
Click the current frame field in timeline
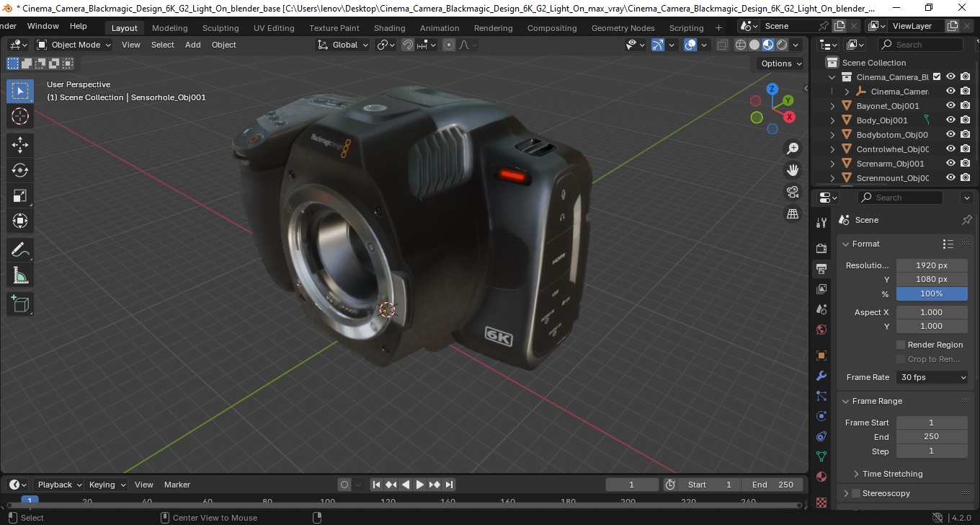pos(632,485)
